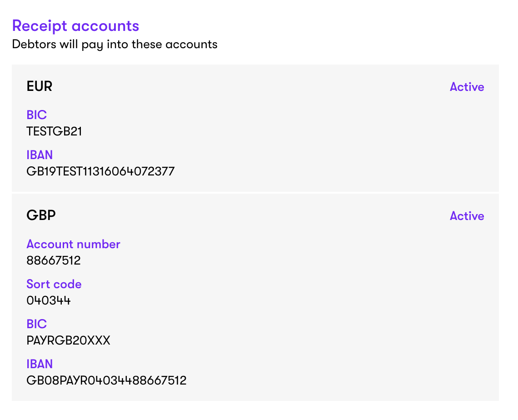
Task: Click the BIC label in GBP account
Action: 36,324
